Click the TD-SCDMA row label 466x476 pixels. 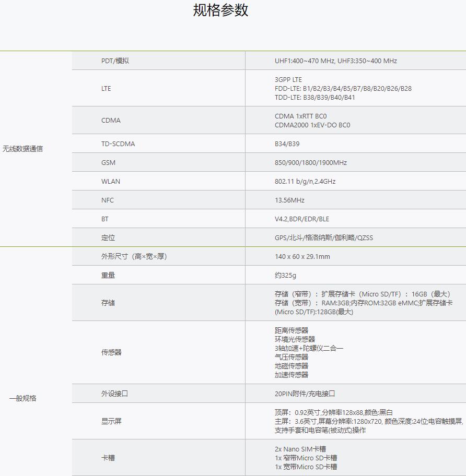118,144
